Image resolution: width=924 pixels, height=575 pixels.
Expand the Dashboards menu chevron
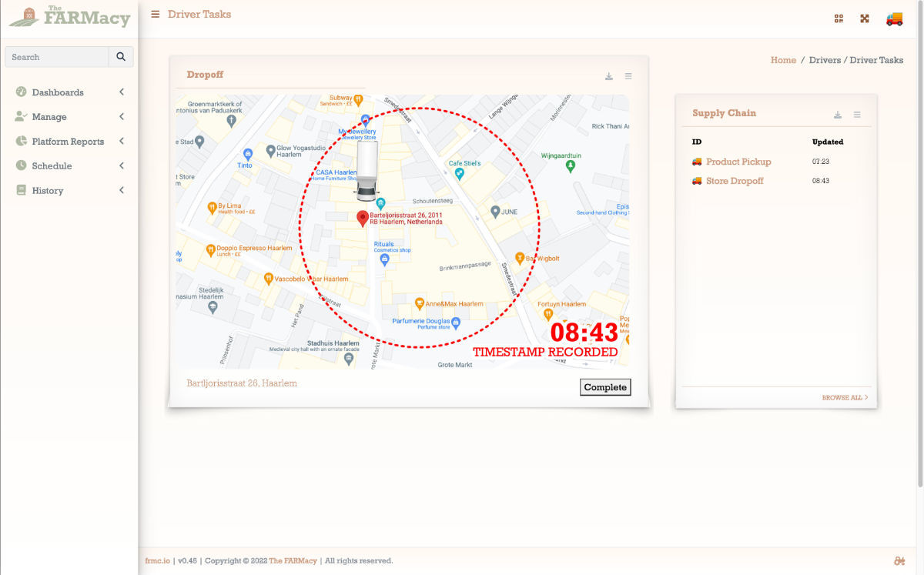point(122,92)
